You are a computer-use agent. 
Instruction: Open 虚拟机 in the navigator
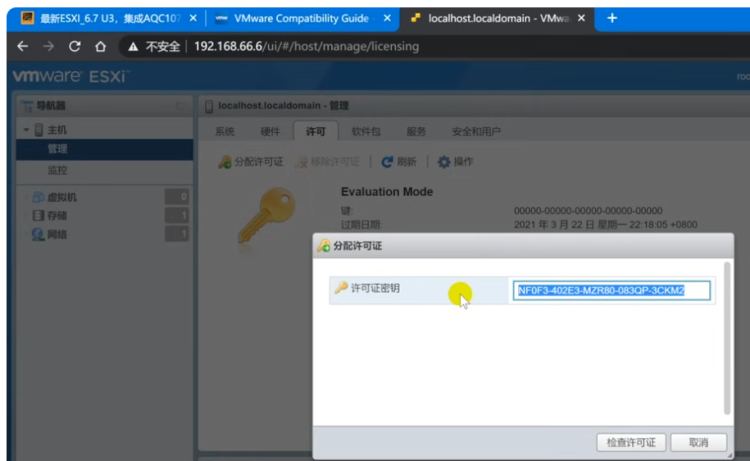point(61,197)
